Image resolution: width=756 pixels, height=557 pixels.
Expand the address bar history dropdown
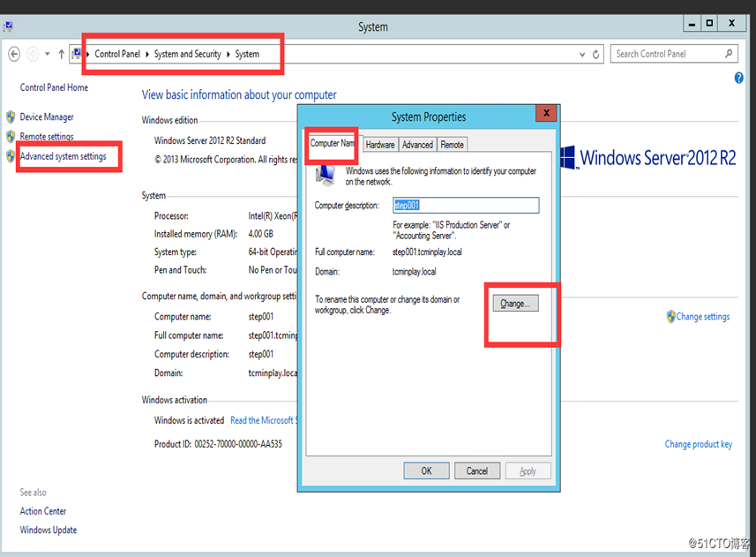click(582, 55)
